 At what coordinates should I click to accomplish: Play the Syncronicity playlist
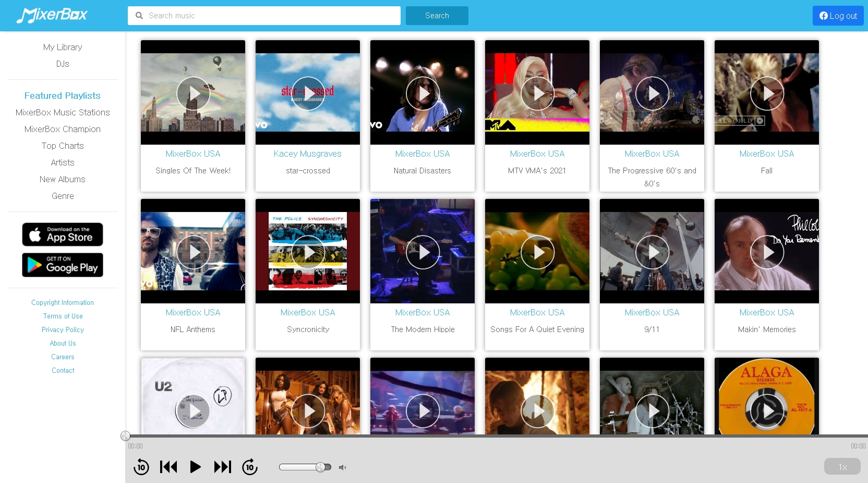pos(308,252)
